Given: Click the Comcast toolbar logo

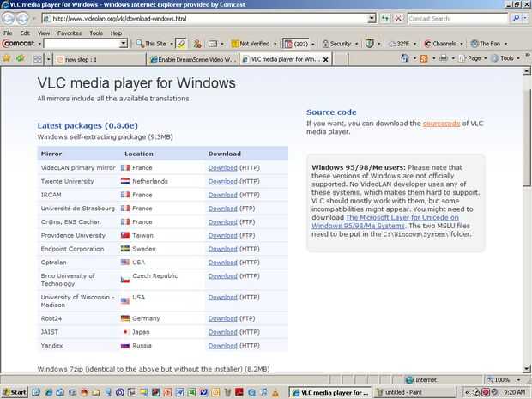Looking at the screenshot, I should coord(19,44).
